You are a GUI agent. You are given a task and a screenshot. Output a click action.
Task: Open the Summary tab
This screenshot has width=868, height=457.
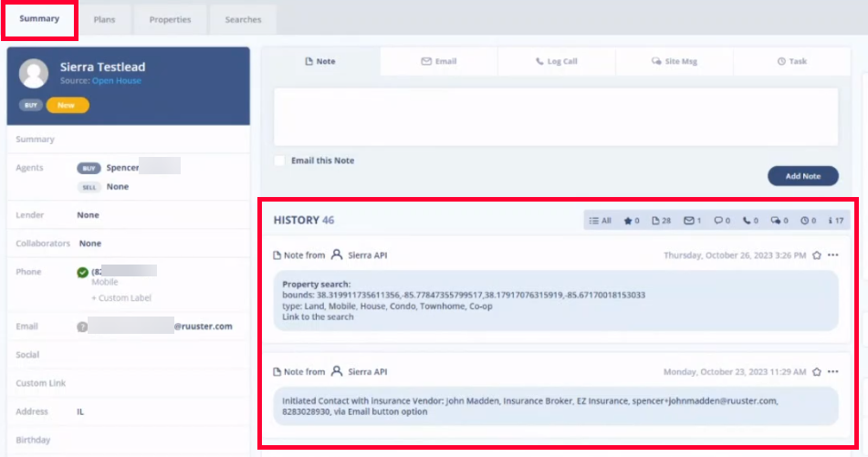pos(39,19)
